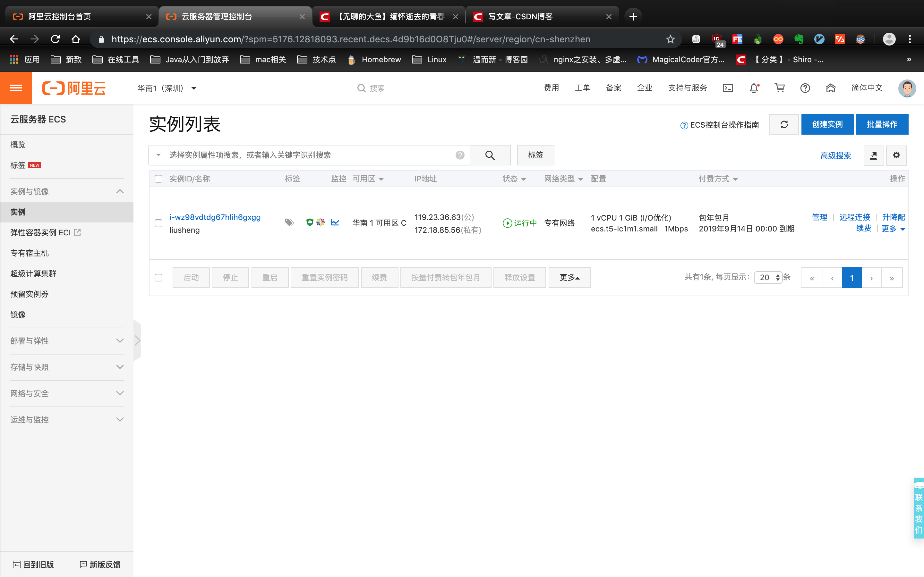The height and width of the screenshot is (577, 924).
Task: Select the instance row checkbox
Action: point(158,223)
